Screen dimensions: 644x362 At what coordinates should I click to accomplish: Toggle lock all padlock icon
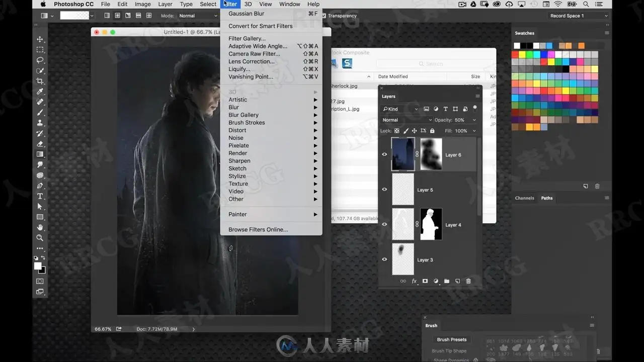[432, 131]
